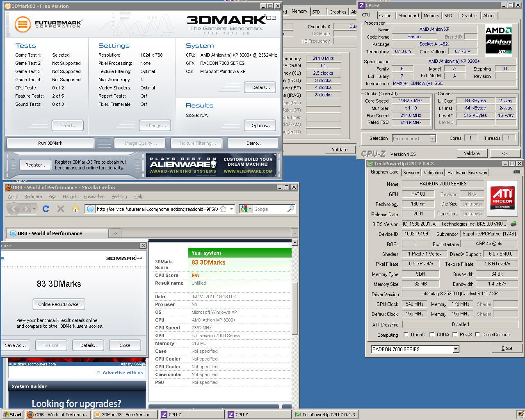Open Processor #1 selection dropdown in CPU-Z

pyautogui.click(x=432, y=139)
